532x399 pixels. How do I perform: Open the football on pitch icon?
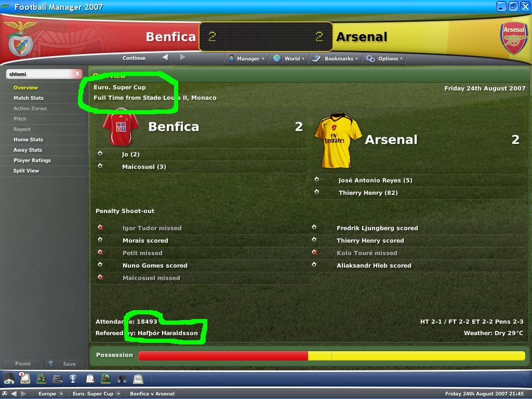[106, 379]
